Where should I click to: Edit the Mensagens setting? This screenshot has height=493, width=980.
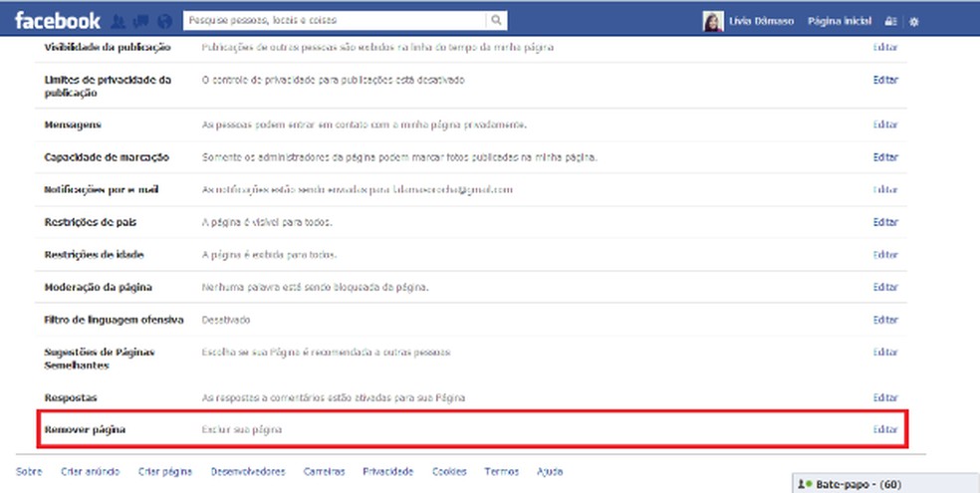(885, 124)
